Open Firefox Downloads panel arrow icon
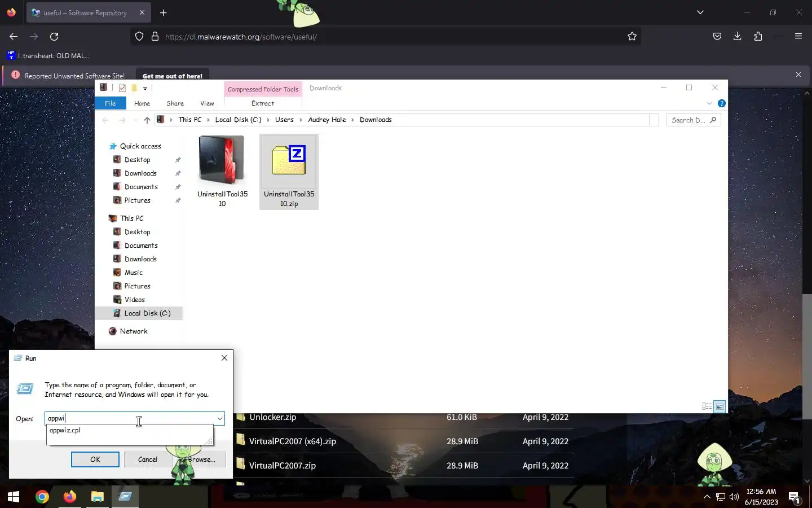The image size is (812, 508). (737, 37)
